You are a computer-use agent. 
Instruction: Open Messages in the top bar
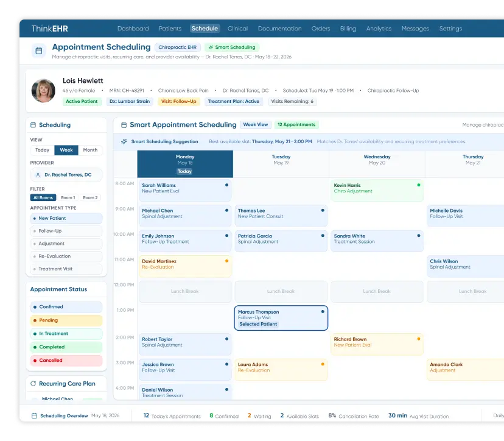coord(415,29)
